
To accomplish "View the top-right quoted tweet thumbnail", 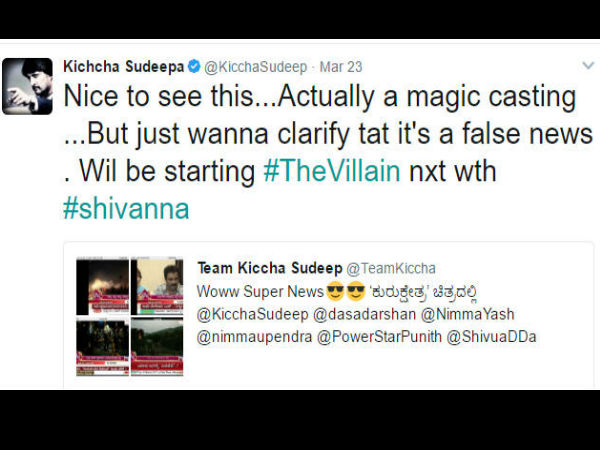I will pyautogui.click(x=157, y=287).
